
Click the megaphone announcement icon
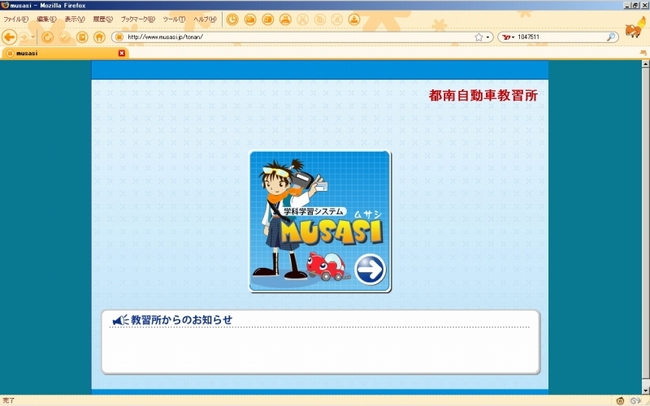(x=120, y=320)
